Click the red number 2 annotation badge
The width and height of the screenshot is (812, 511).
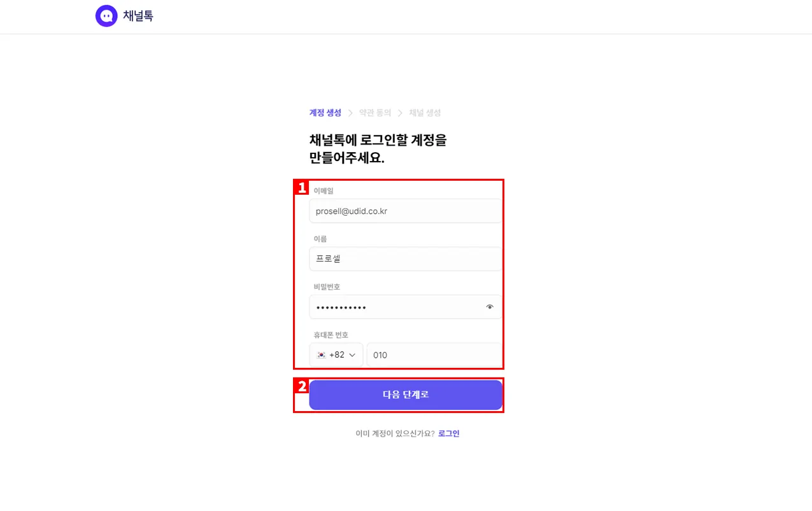point(302,386)
